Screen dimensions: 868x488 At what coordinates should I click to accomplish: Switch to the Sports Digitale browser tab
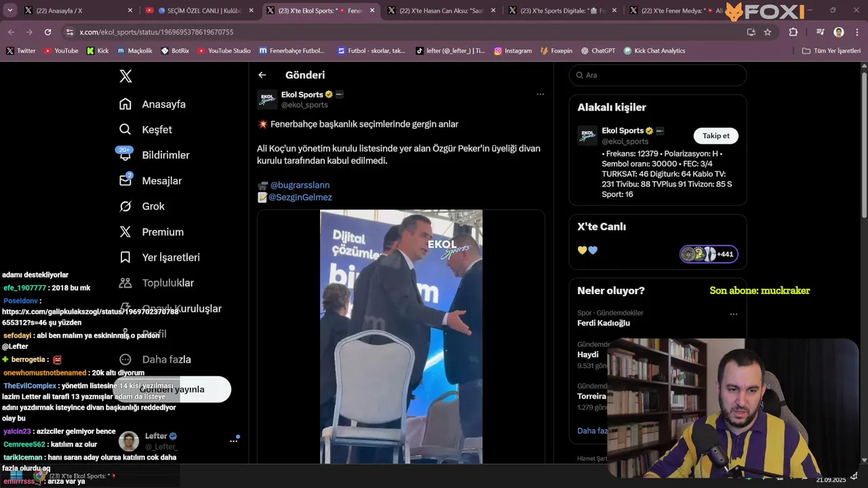click(562, 11)
